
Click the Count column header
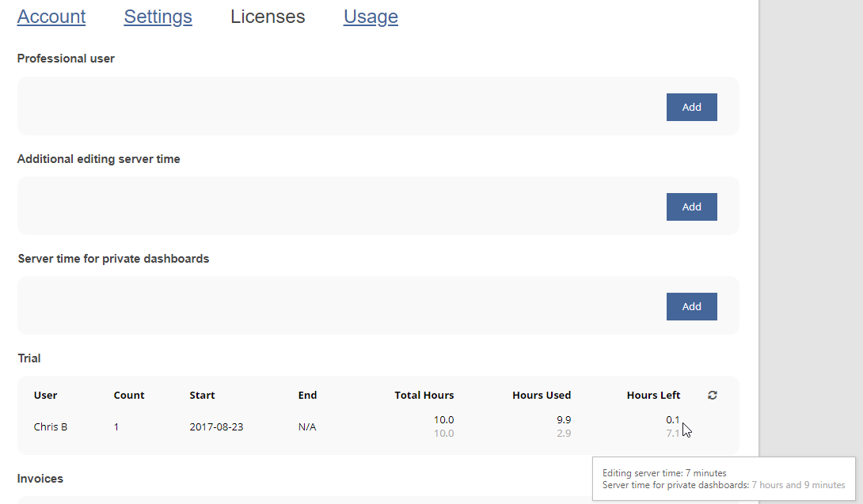[129, 396]
